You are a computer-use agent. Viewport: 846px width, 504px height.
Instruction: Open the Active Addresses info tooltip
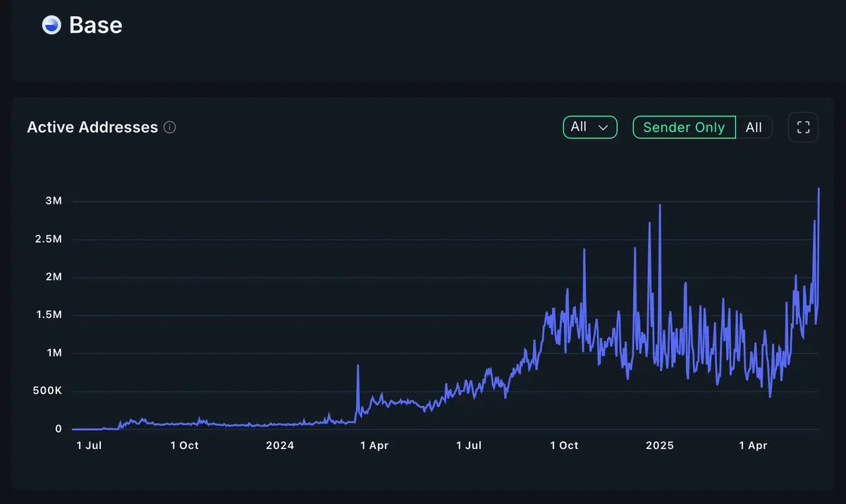(x=169, y=128)
